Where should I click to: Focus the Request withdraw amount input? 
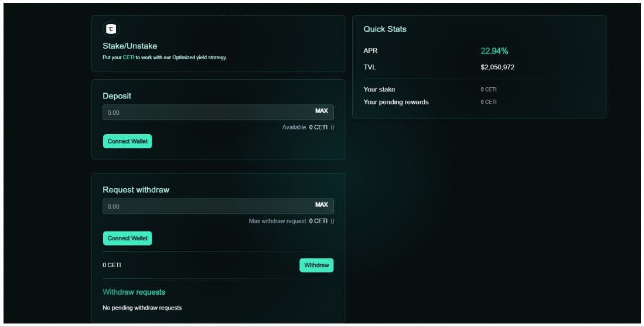coord(205,206)
